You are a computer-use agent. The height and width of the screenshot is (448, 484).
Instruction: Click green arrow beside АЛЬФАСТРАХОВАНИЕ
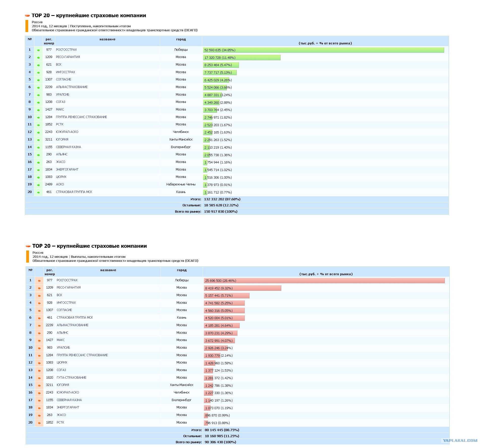(38, 88)
